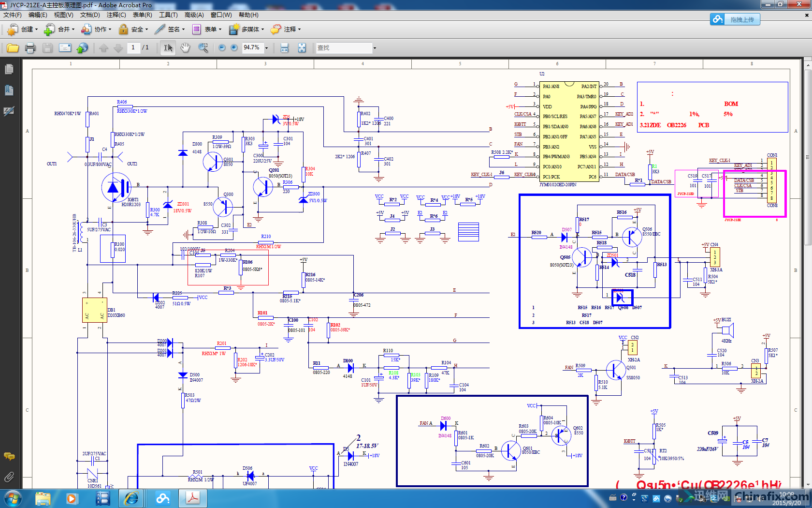
Task: Open the Signatures panel in sidebar
Action: pos(9,111)
